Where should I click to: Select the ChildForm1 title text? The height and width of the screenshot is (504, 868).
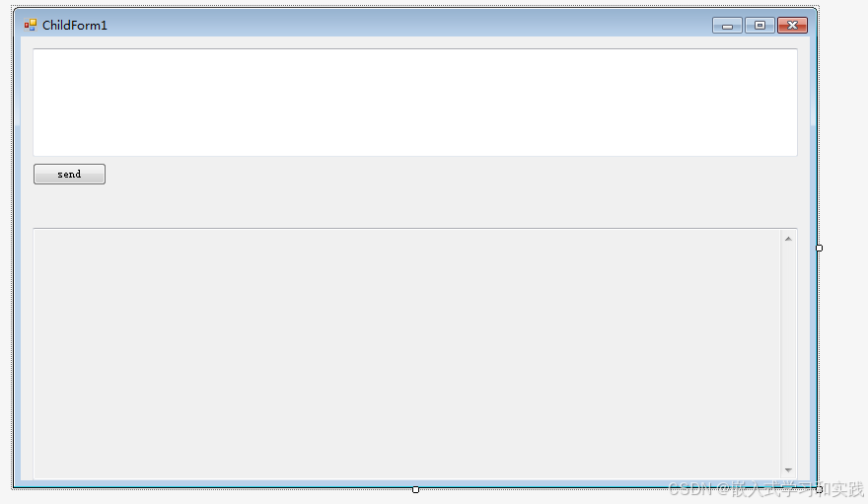75,26
